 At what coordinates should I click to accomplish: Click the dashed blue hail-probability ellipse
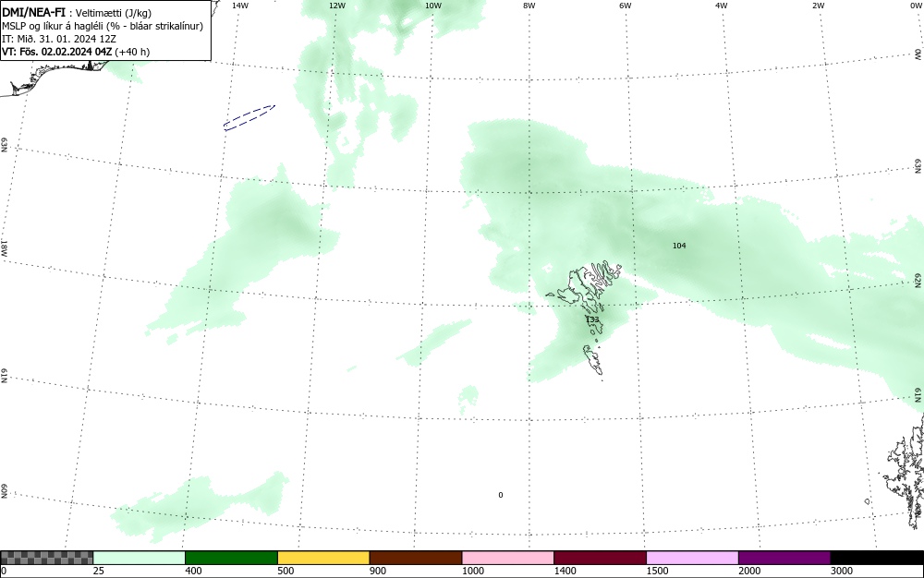(249, 116)
